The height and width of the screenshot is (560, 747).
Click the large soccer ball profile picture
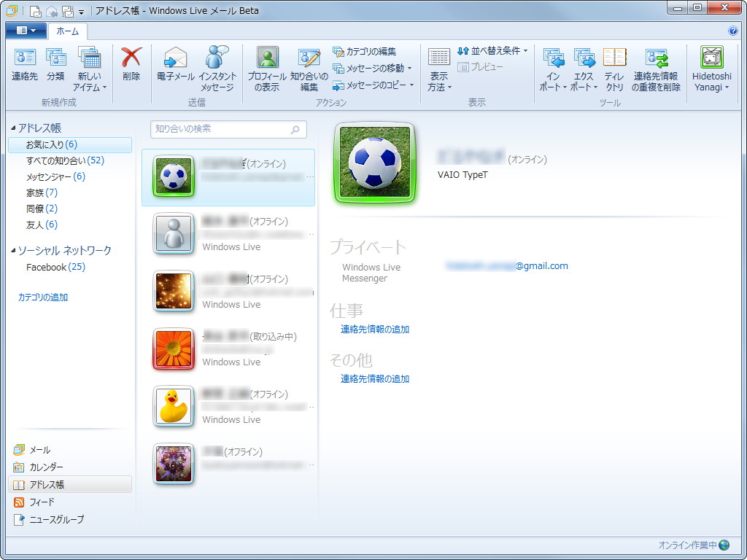point(376,163)
